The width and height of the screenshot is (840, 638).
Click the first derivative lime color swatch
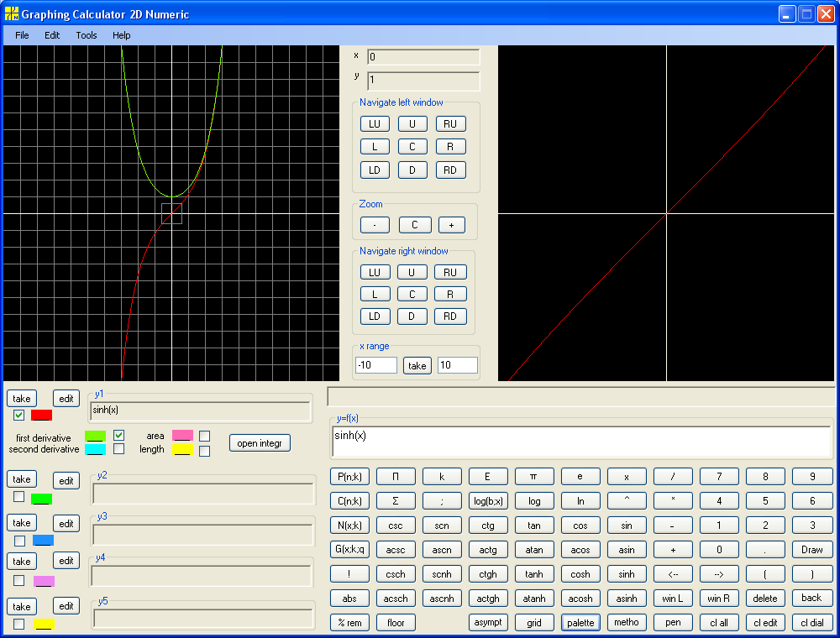(96, 437)
